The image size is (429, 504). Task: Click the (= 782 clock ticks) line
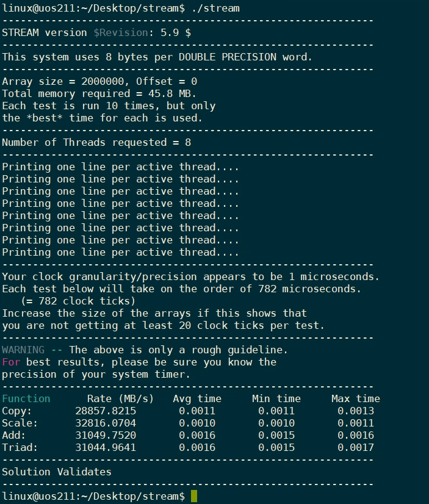click(78, 301)
